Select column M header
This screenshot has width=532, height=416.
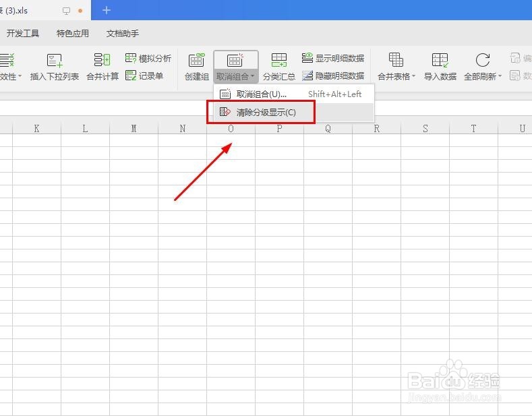(x=134, y=128)
